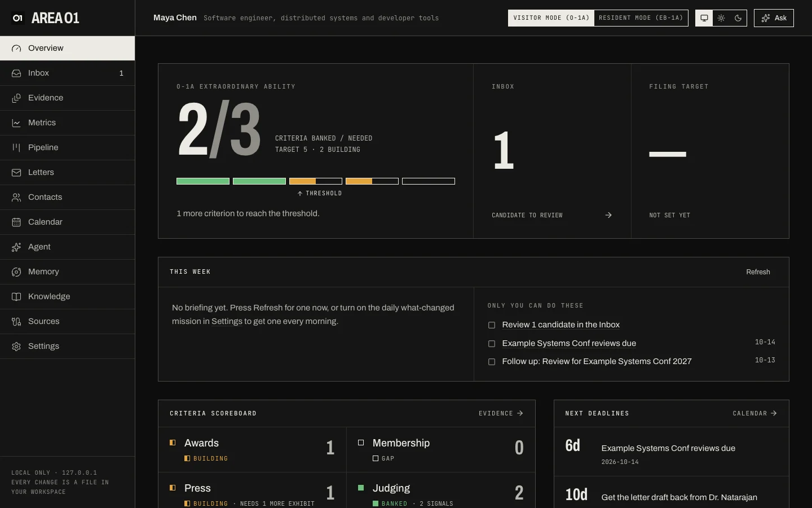Select Visitor Mode (O-1A)

pyautogui.click(x=551, y=18)
